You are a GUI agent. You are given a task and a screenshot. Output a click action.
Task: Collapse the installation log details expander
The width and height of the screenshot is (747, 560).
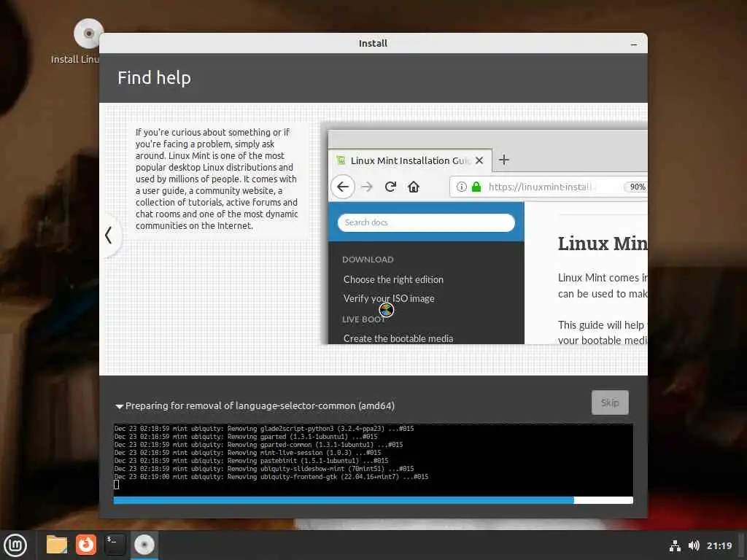pyautogui.click(x=119, y=406)
